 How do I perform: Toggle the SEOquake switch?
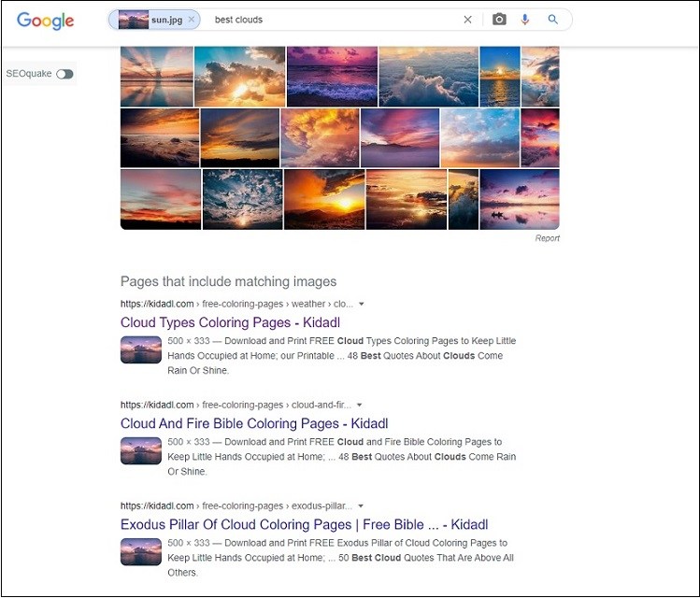(64, 74)
